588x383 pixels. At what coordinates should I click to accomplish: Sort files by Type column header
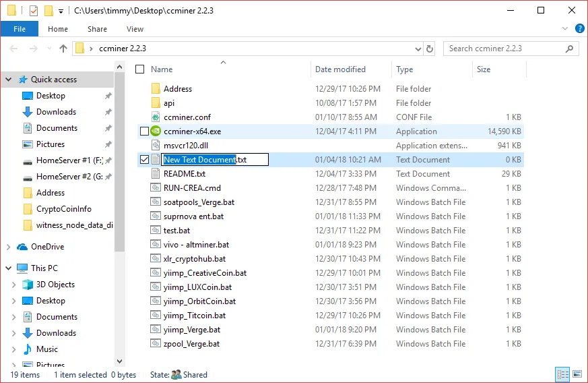point(404,69)
